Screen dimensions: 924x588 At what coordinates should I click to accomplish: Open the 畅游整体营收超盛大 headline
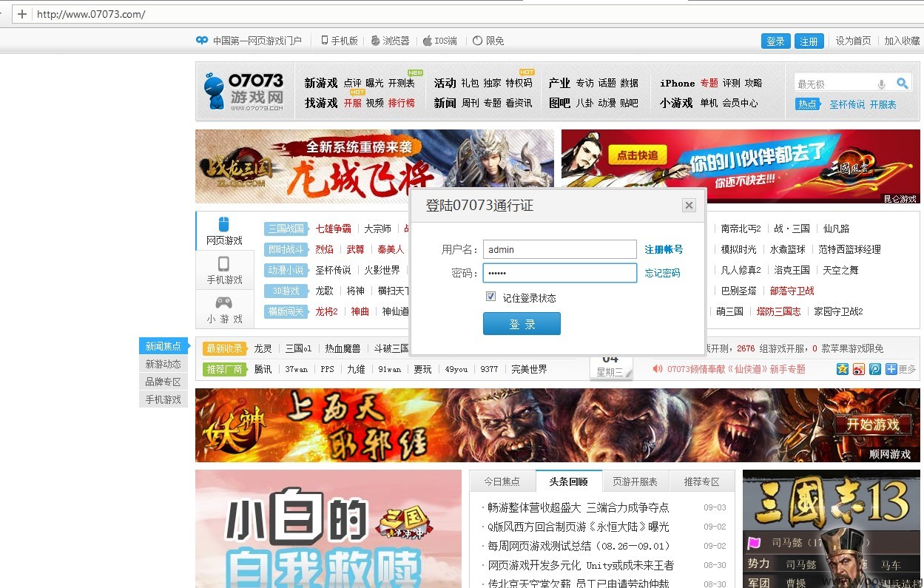[579, 507]
